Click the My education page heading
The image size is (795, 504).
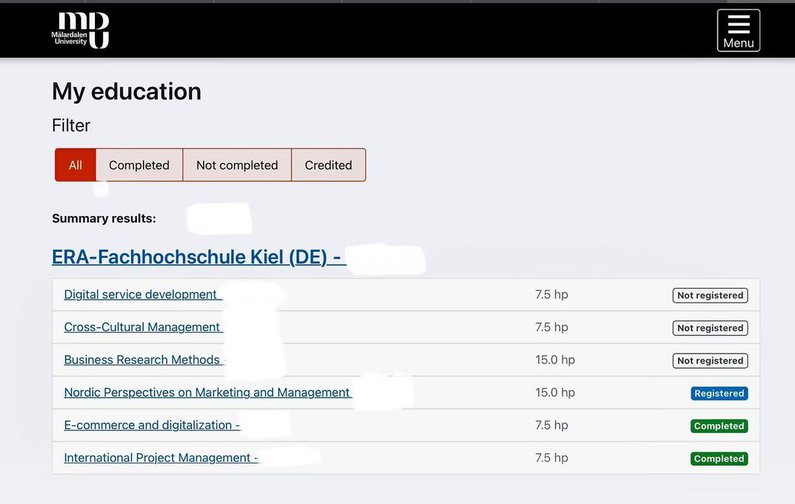click(x=126, y=91)
